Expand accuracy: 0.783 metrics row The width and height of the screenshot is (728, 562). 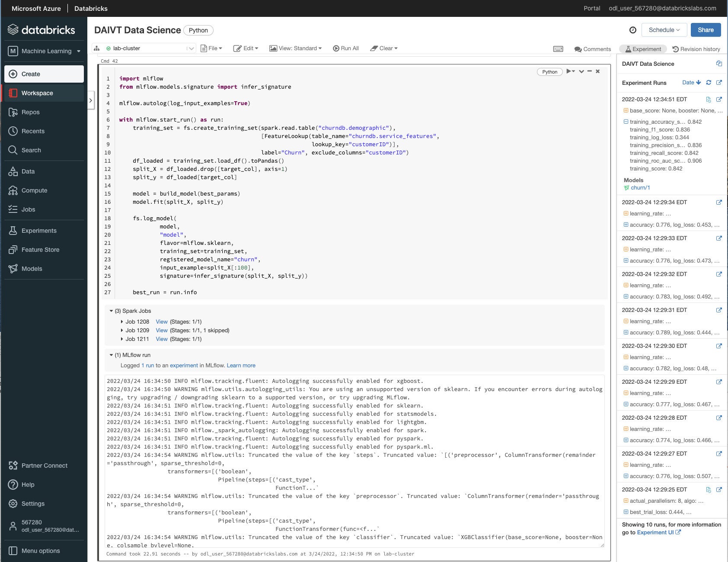(626, 297)
